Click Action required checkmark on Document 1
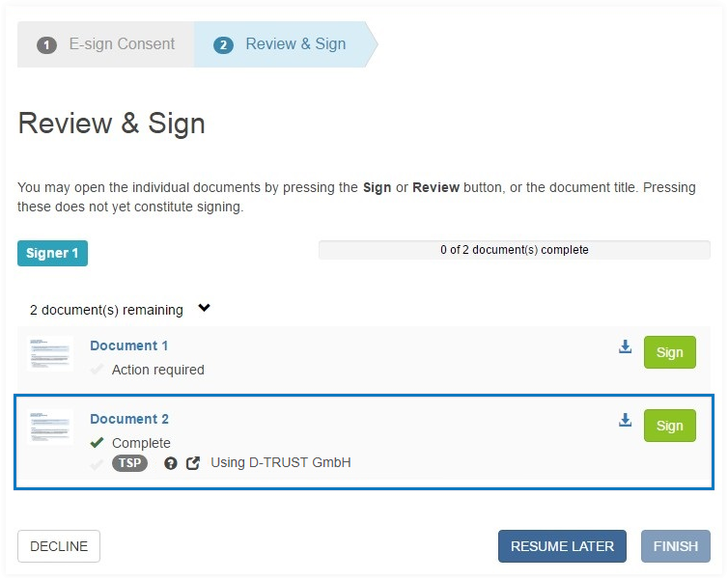The image size is (728, 580). click(97, 370)
